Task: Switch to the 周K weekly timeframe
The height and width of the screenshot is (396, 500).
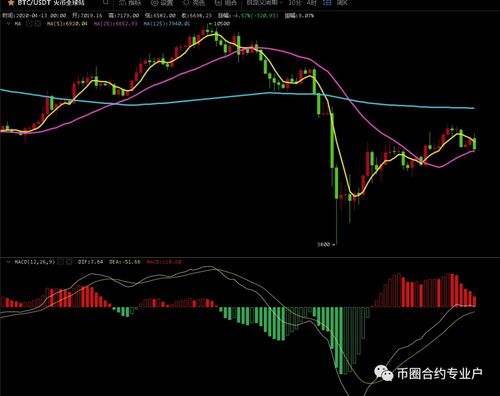Action: pos(342,3)
